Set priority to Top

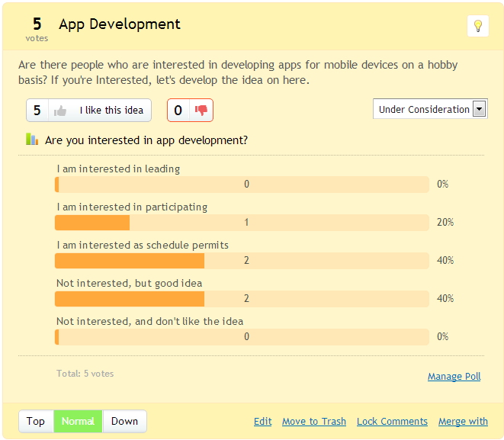pyautogui.click(x=36, y=421)
